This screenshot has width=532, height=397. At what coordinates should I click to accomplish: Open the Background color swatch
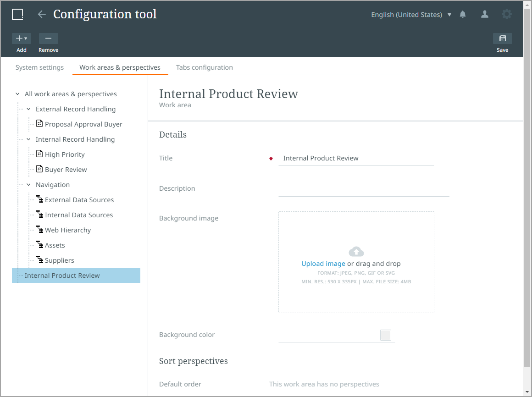point(385,335)
